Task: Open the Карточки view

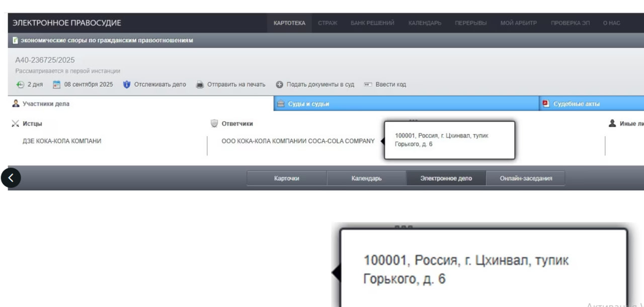Action: (x=287, y=178)
